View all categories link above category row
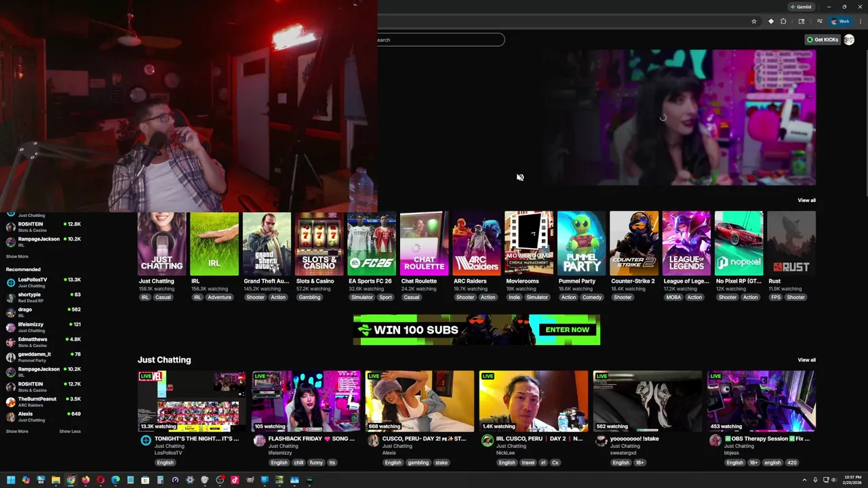 (x=806, y=200)
